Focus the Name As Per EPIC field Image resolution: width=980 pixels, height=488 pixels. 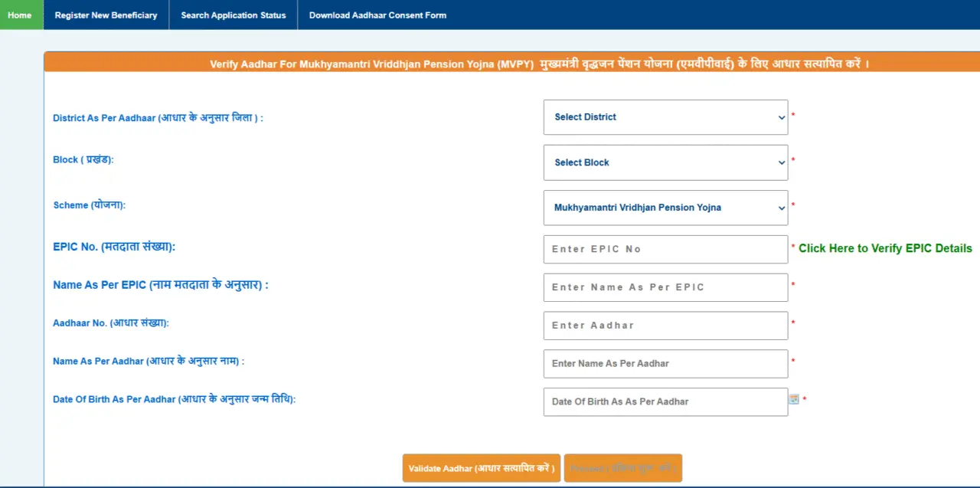click(x=665, y=287)
